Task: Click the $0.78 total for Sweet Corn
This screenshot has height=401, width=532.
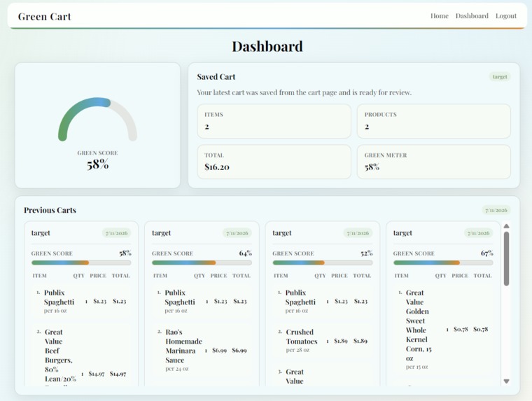Action: (481, 329)
